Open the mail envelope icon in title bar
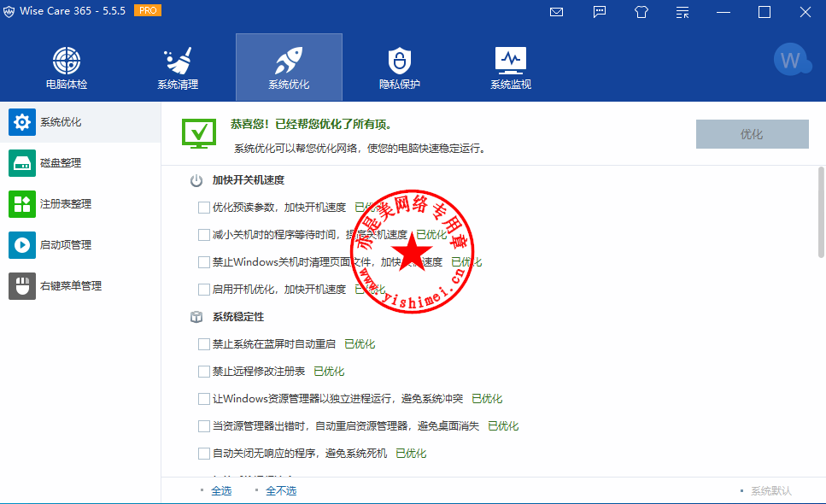 pos(556,12)
